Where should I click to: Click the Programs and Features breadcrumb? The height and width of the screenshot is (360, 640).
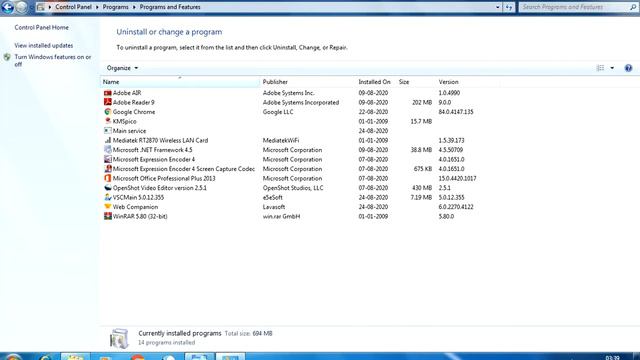point(170,7)
